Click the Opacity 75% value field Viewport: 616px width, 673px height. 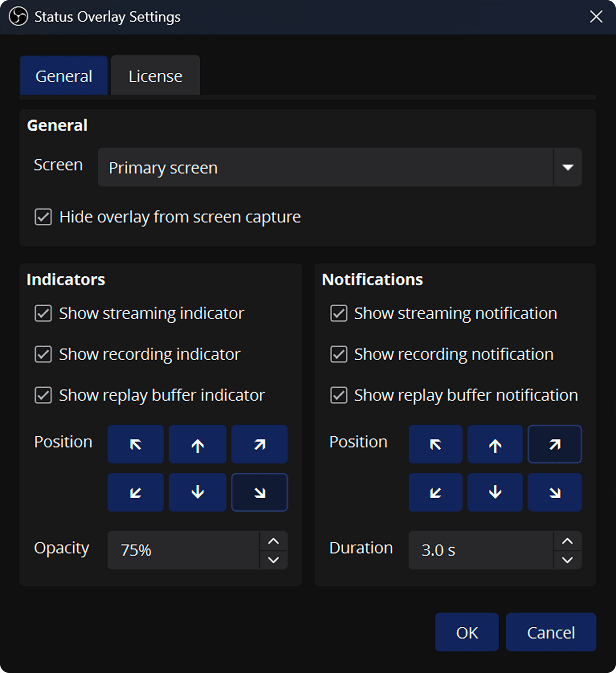[x=184, y=550]
